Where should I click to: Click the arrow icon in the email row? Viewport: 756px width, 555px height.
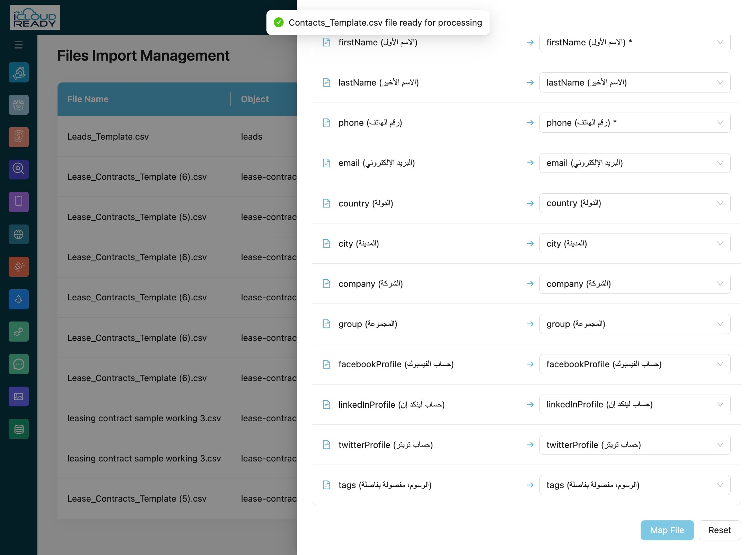click(530, 163)
